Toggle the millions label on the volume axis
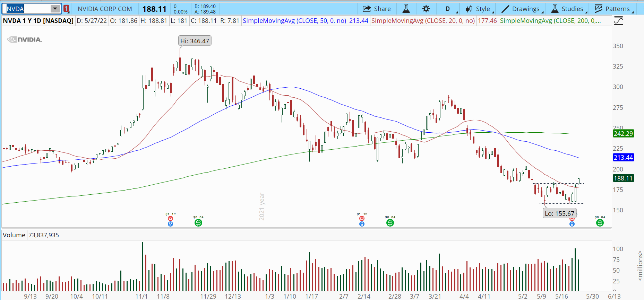This screenshot has height=300, width=644. coord(640,266)
